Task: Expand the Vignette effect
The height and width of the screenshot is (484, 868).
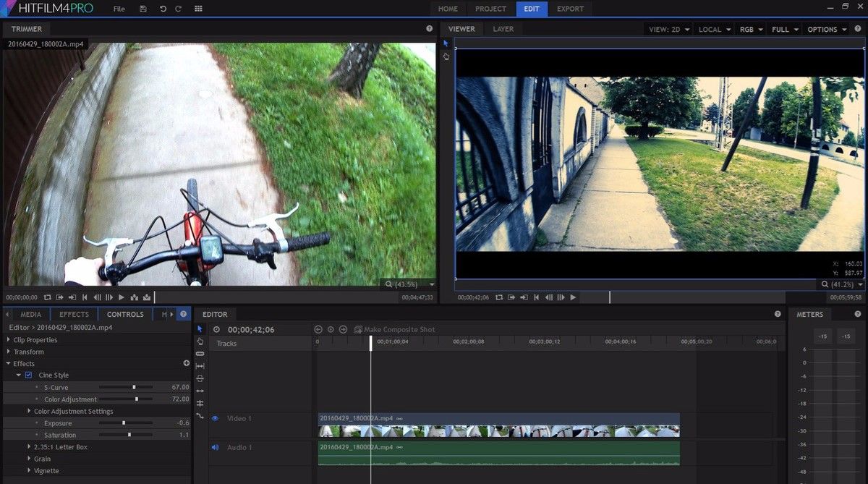Action: coord(29,471)
